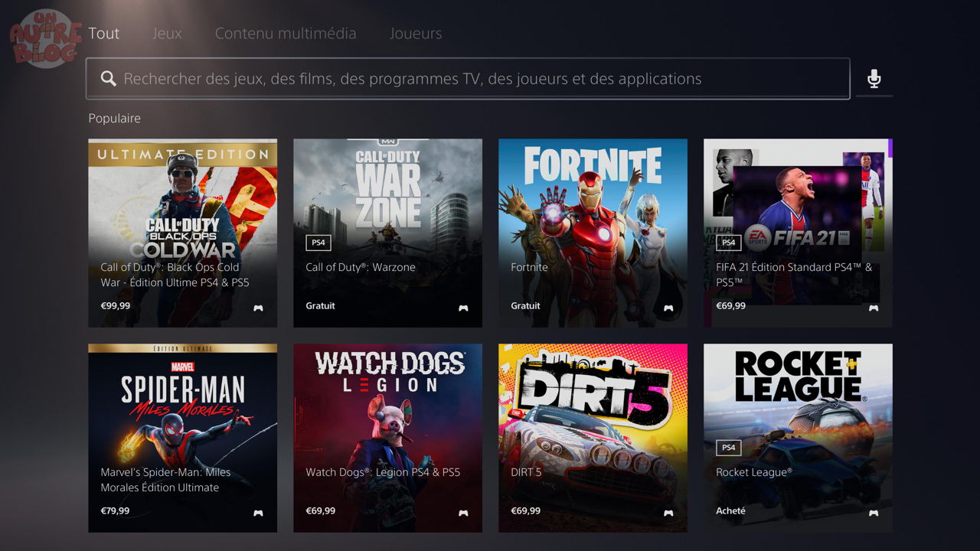The image size is (980, 551).
Task: Click controller icon on Cold War card
Action: 258,308
